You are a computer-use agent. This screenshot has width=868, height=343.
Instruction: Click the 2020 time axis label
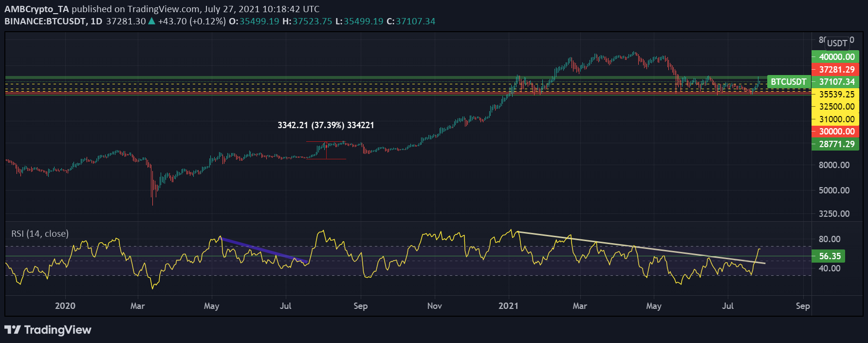(65, 306)
